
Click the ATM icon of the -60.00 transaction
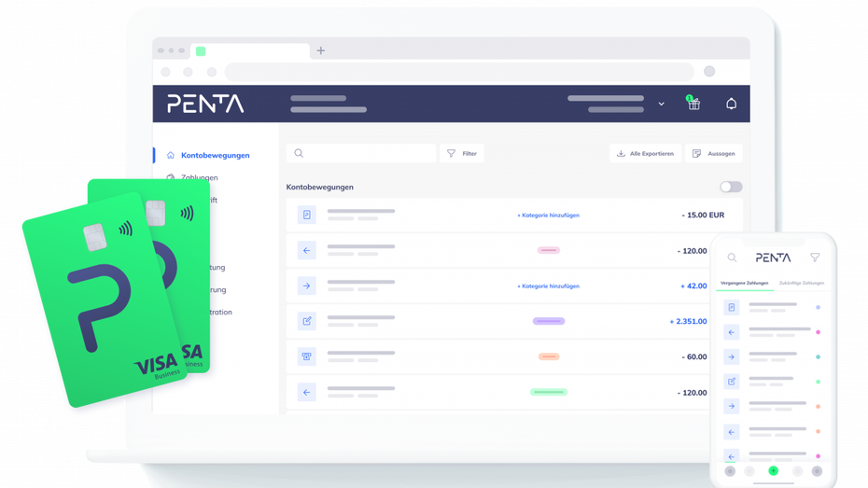click(x=306, y=356)
